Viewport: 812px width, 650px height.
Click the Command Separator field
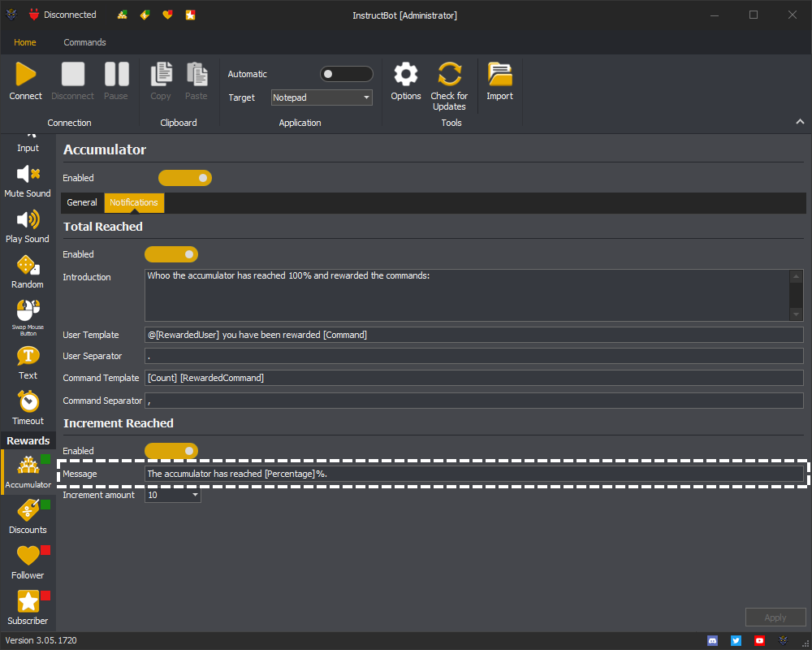474,401
